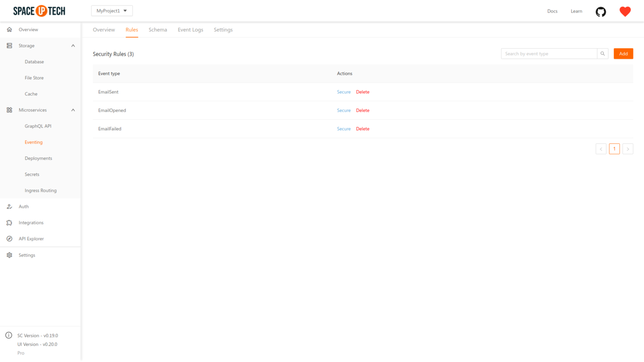Go to next page with right chevron
The width and height of the screenshot is (644, 362).
(628, 149)
